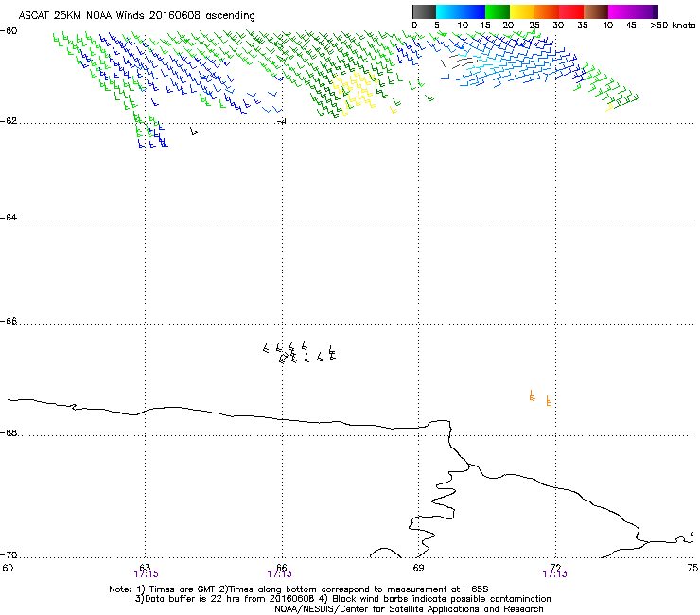Click the magenta 40-45 knots color segment
This screenshot has width=700, height=615.
[621, 11]
